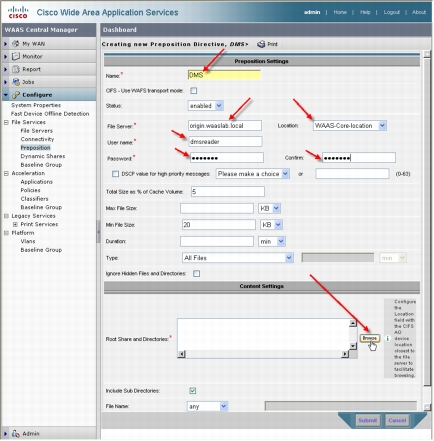Image resolution: width=434 pixels, height=441 pixels.
Task: Open Policies under Acceleration
Action: point(30,190)
